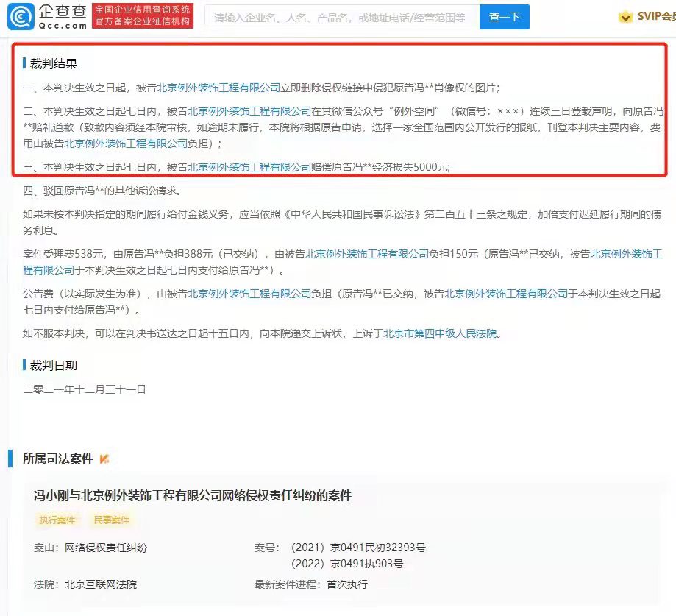676x616 pixels.
Task: Click the SVIP crown icon
Action: (x=625, y=17)
